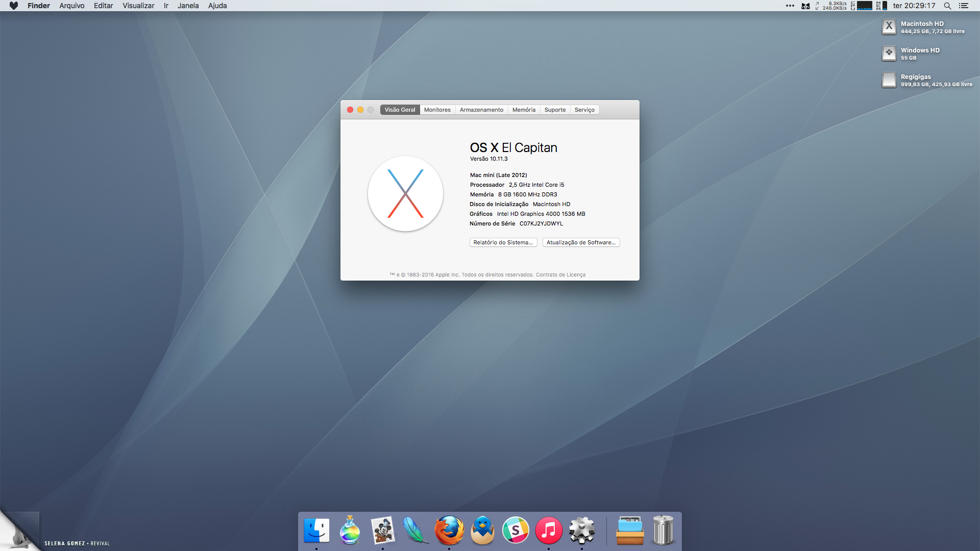This screenshot has height=551, width=980.
Task: Switch to the Suporte tab
Action: [555, 110]
